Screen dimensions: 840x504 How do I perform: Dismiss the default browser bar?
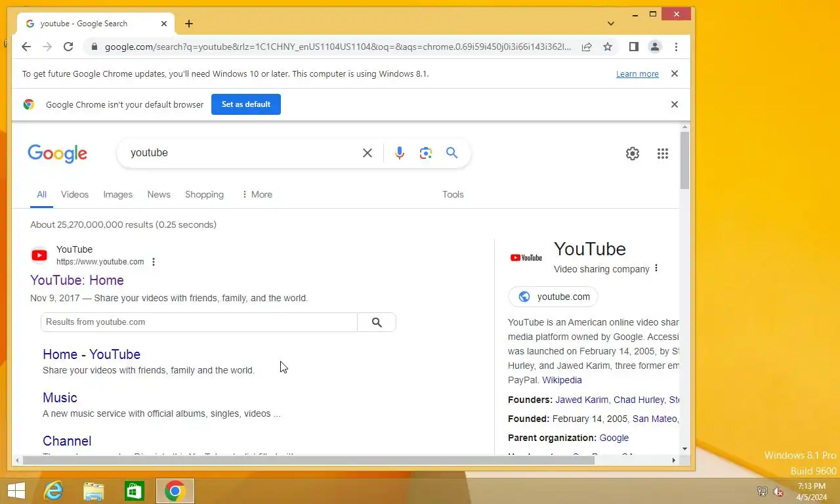(674, 104)
